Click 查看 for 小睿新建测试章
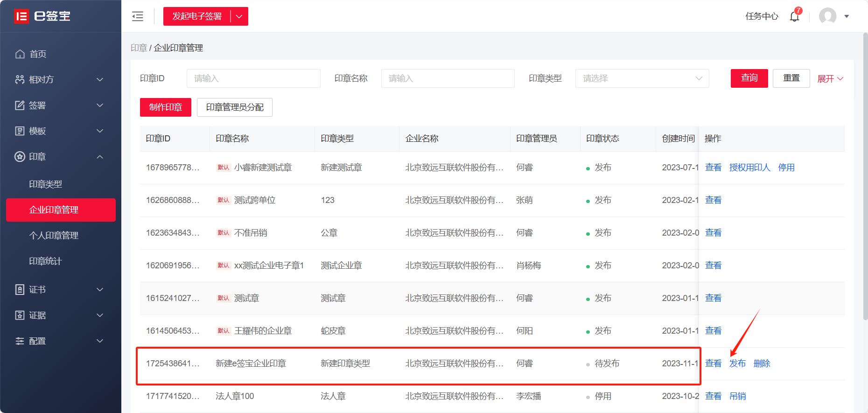Viewport: 868px width, 413px height. point(713,168)
